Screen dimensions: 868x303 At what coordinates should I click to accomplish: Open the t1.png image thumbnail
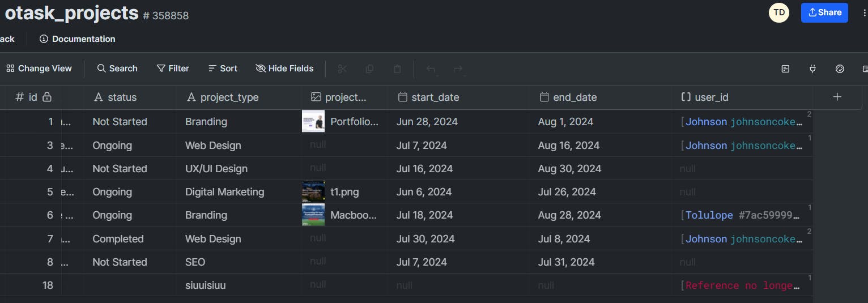click(313, 192)
